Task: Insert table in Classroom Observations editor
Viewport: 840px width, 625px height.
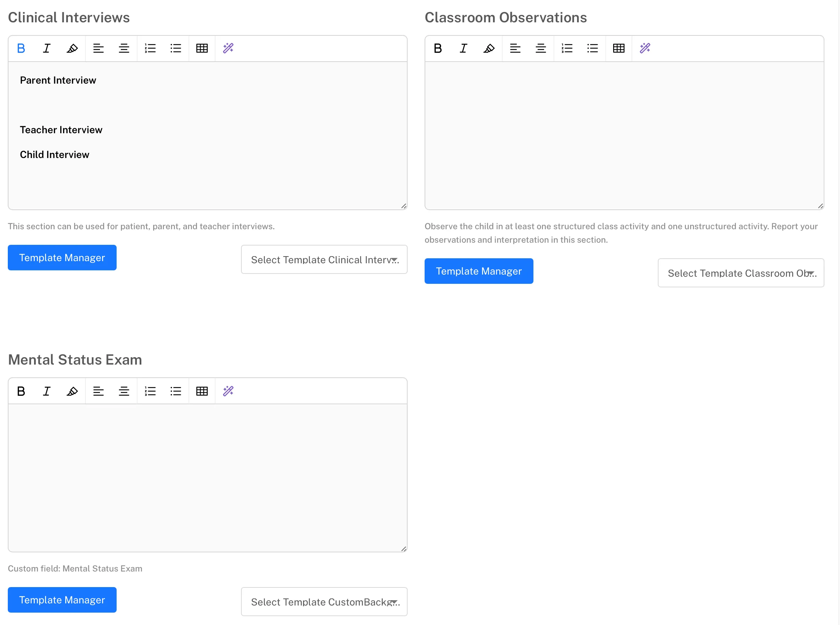Action: (x=618, y=49)
